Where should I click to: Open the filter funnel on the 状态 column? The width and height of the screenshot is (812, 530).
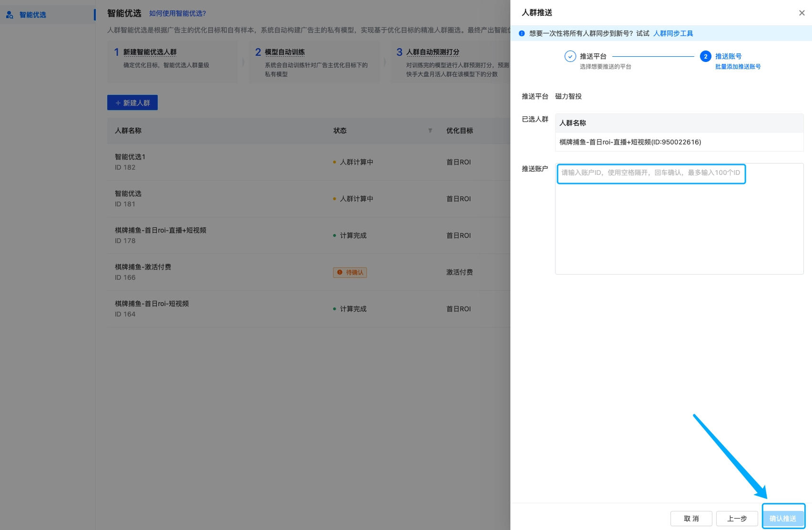[430, 131]
